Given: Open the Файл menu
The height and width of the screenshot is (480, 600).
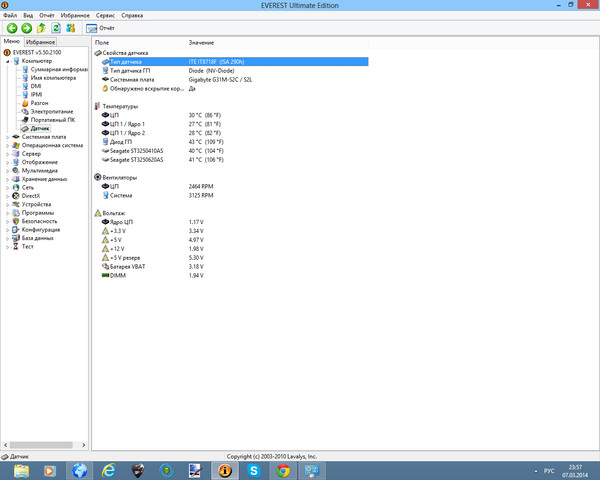Looking at the screenshot, I should point(10,15).
